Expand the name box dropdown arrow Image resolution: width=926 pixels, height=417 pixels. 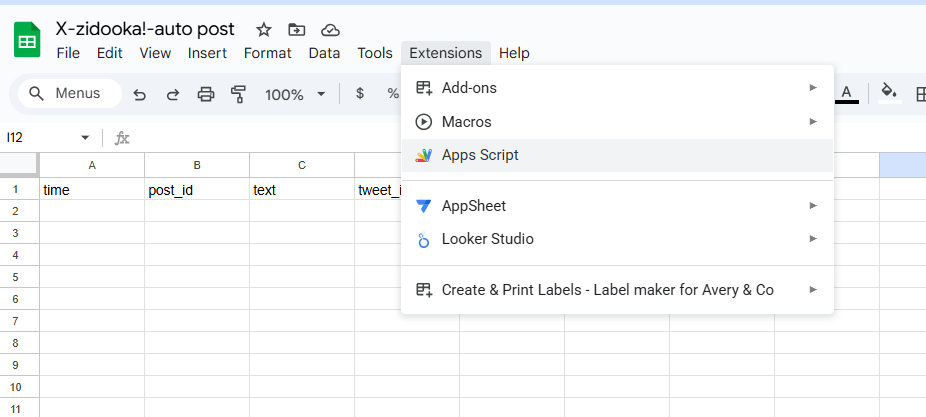coord(85,137)
